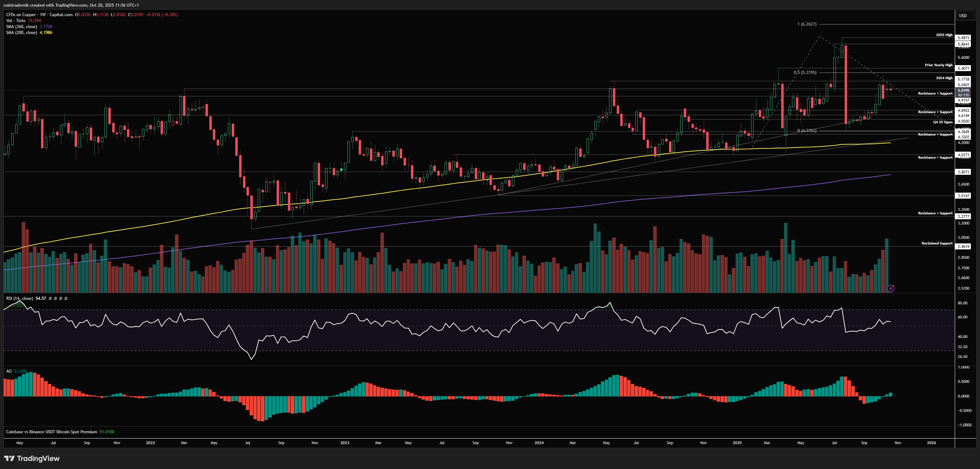Click the RSI (14, close) legend label
This screenshot has width=980, height=469.
coord(19,298)
